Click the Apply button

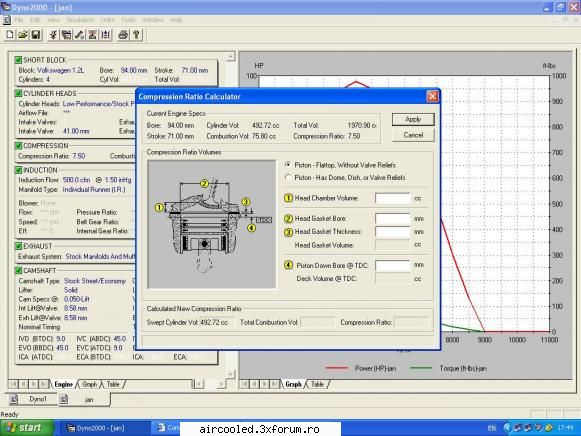pos(413,119)
